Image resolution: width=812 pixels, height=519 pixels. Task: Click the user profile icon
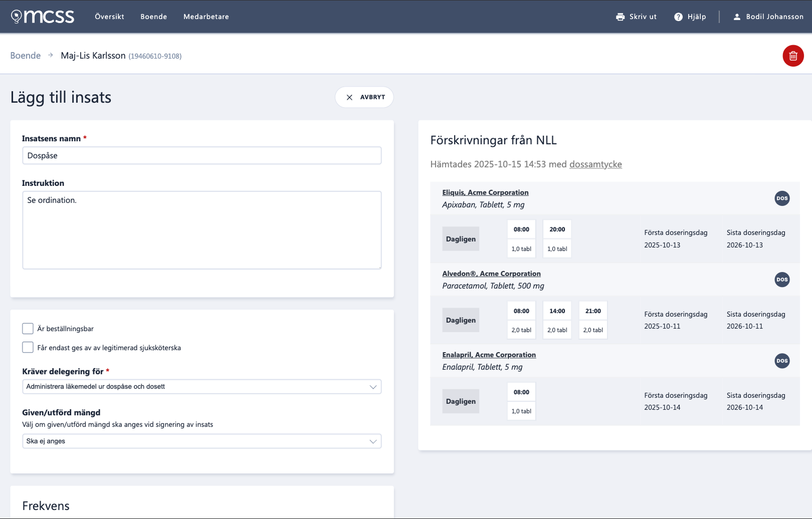737,17
